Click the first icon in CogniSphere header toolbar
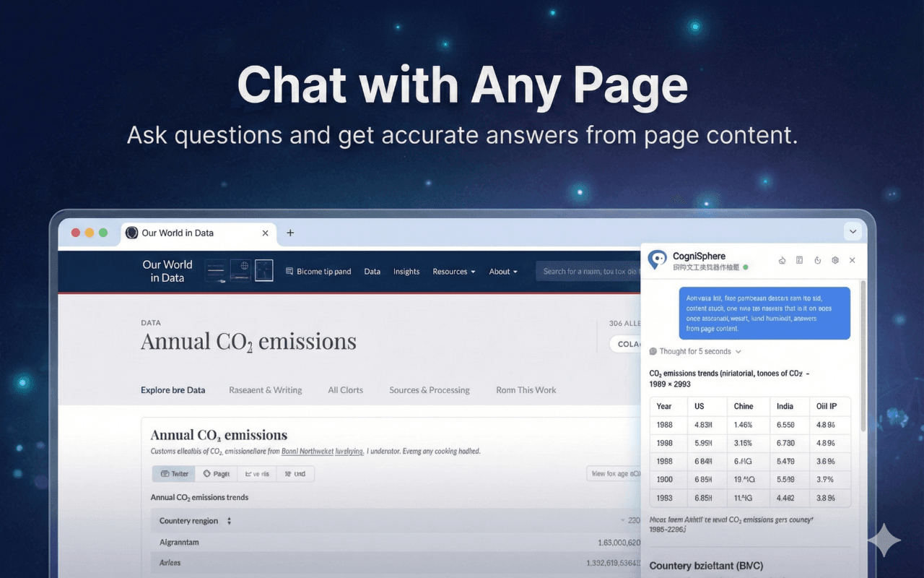Viewport: 924px width, 578px height. (x=782, y=260)
